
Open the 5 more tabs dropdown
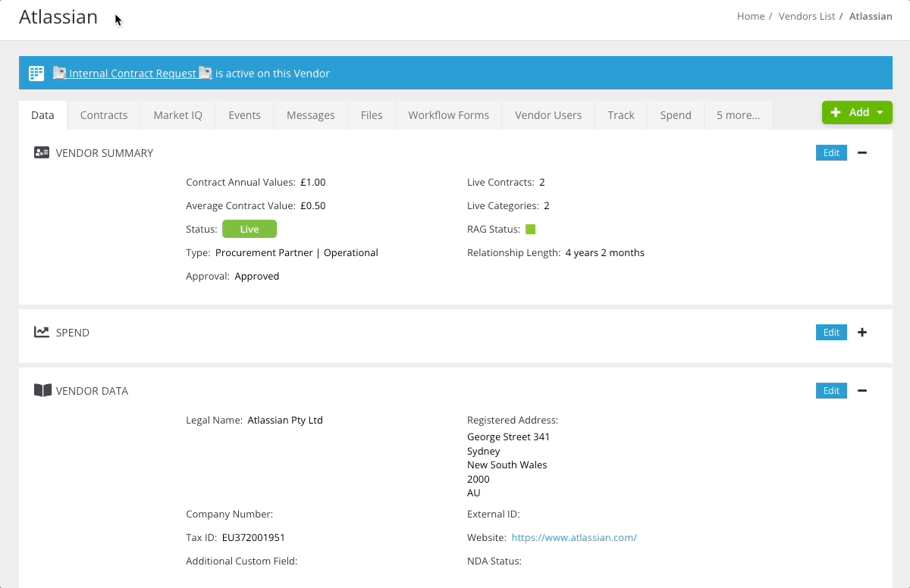tap(738, 114)
